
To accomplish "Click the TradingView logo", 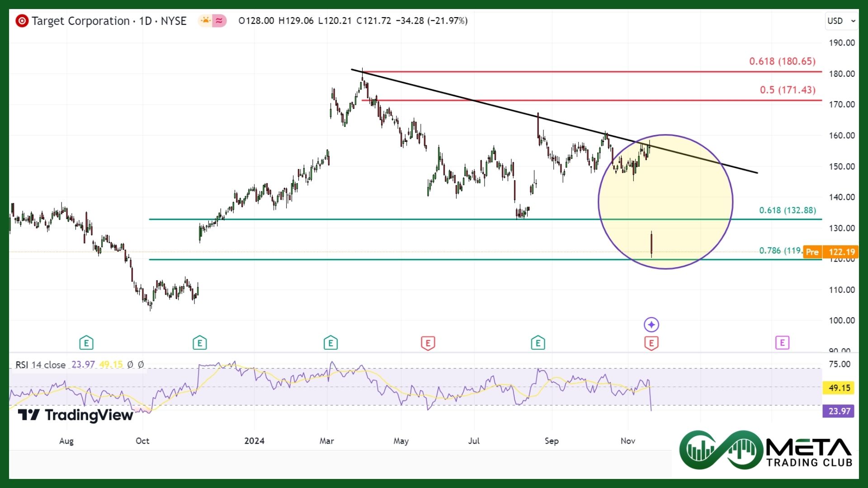I will tap(75, 415).
